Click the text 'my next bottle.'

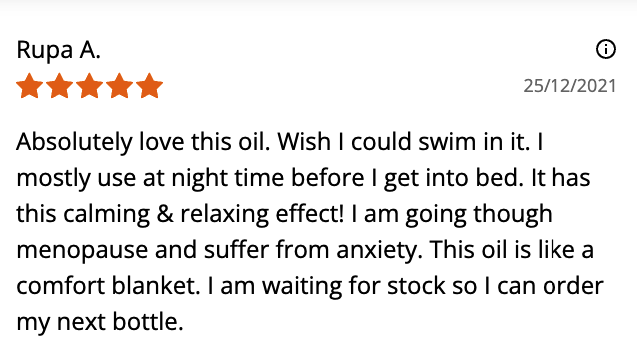[x=100, y=322]
